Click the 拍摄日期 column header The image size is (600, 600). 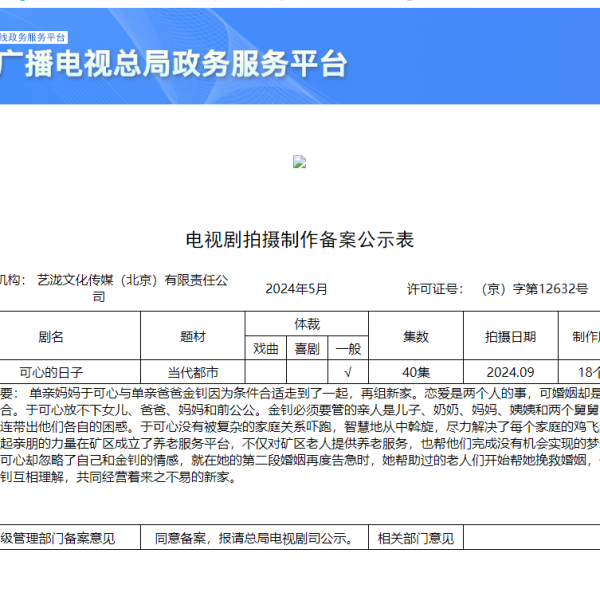[x=511, y=336]
